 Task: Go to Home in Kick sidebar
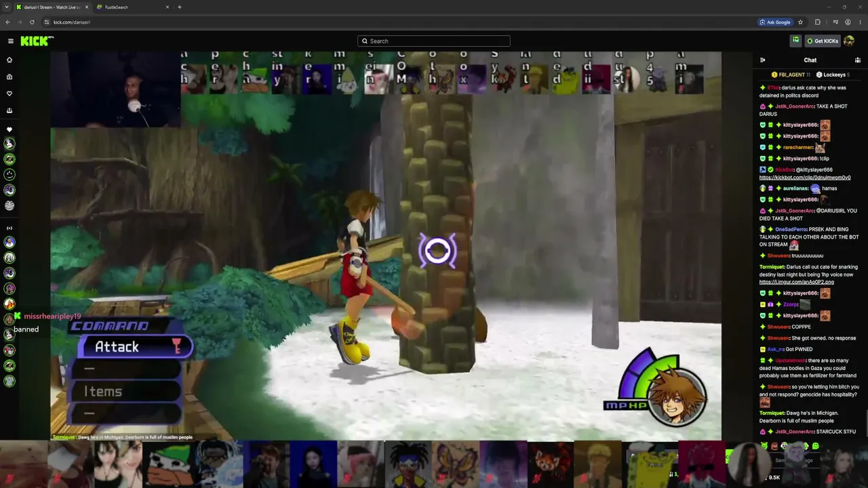pyautogui.click(x=9, y=60)
